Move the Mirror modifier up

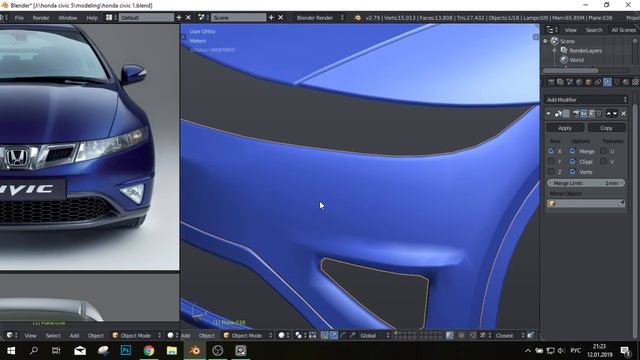[x=609, y=113]
